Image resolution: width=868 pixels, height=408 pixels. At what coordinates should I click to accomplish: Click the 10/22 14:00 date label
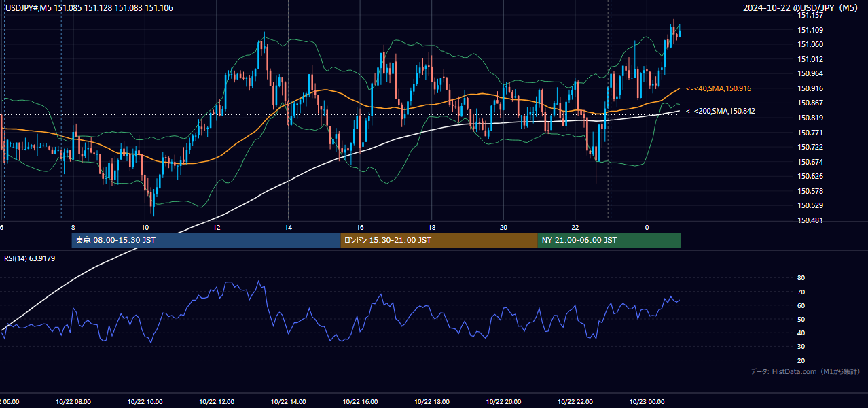287,401
